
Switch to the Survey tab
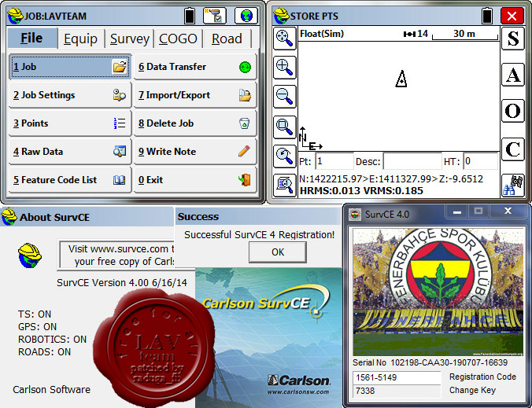(130, 39)
